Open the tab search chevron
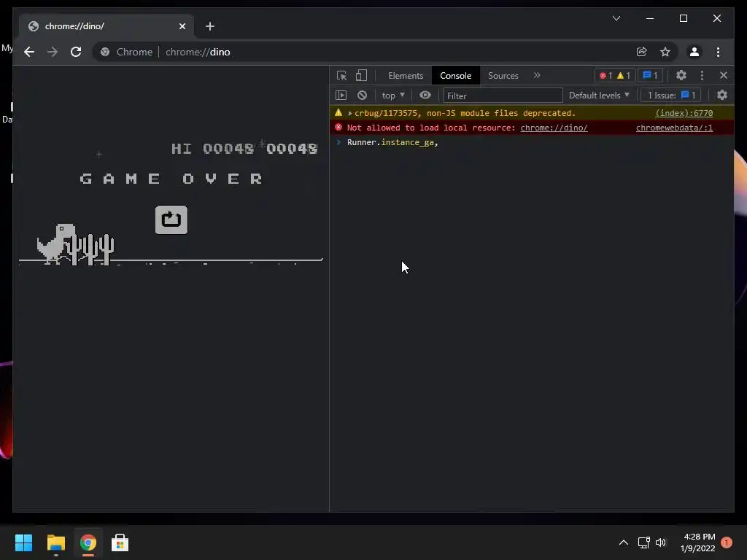747x560 pixels. coord(616,18)
